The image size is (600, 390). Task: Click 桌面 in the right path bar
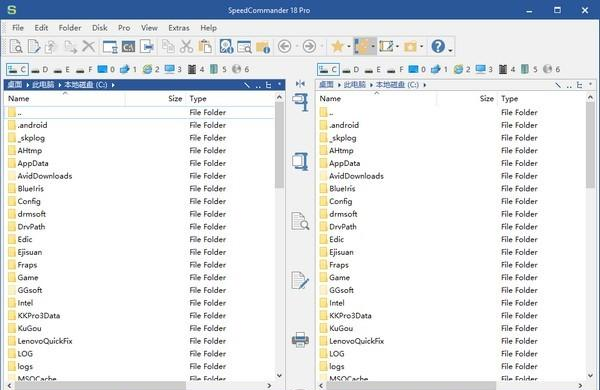(326, 85)
